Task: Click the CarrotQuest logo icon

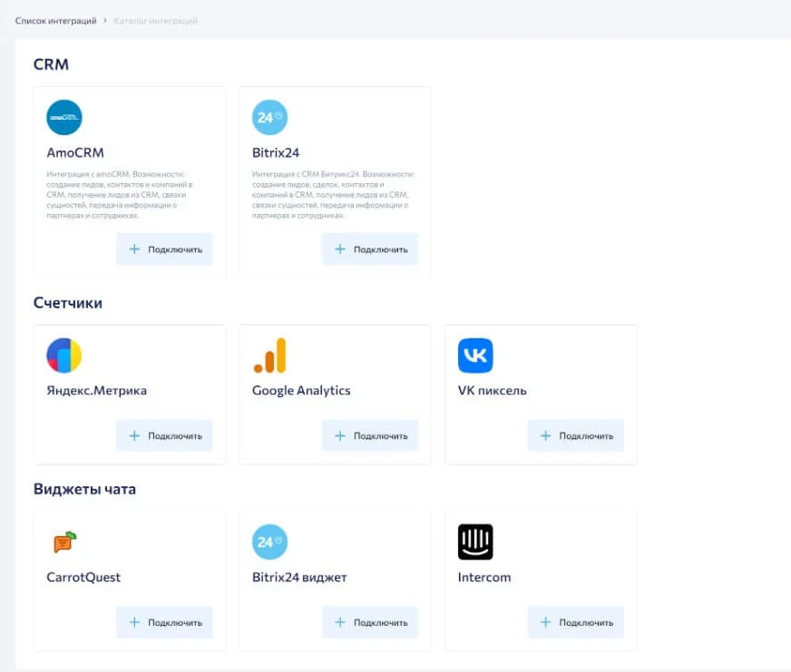Action: 64,542
